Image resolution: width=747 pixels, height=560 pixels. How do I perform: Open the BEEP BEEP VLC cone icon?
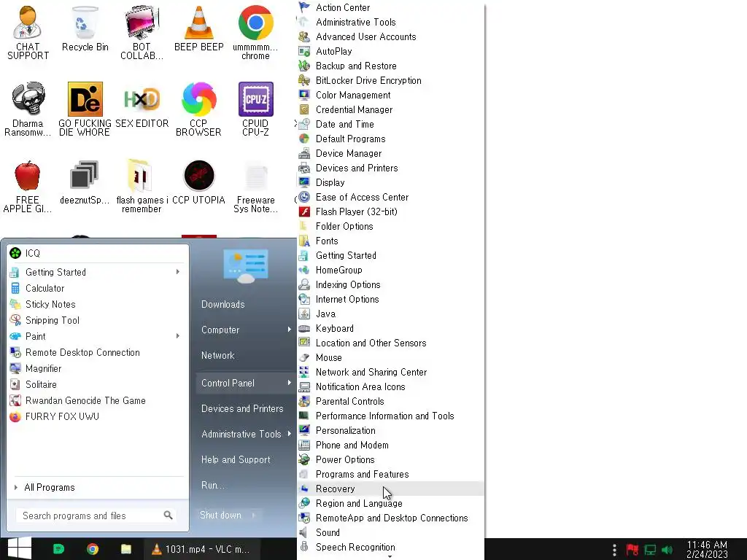click(198, 28)
